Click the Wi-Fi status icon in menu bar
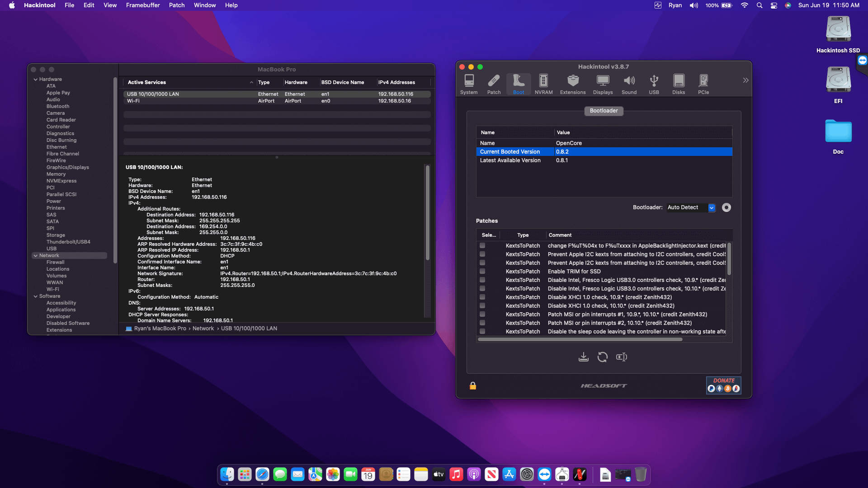 (744, 5)
